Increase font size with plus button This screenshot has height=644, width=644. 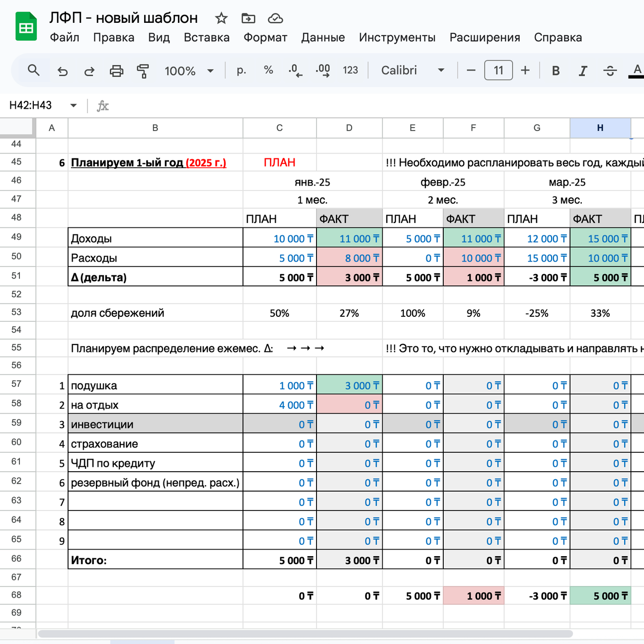525,71
